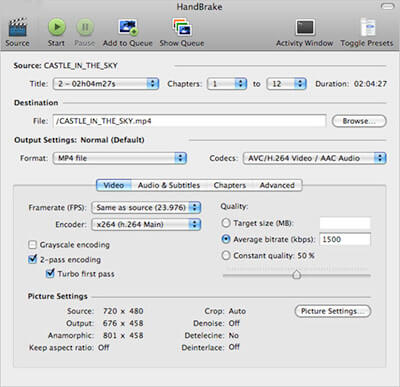400x387 pixels.
Task: Start encoding with the green Start button
Action: pyautogui.click(x=57, y=27)
